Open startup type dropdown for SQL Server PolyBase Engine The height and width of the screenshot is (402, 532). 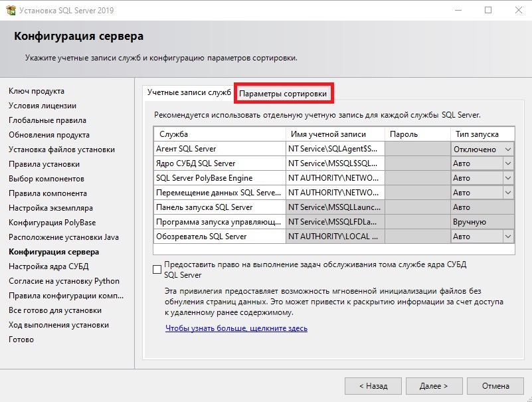[x=507, y=178]
